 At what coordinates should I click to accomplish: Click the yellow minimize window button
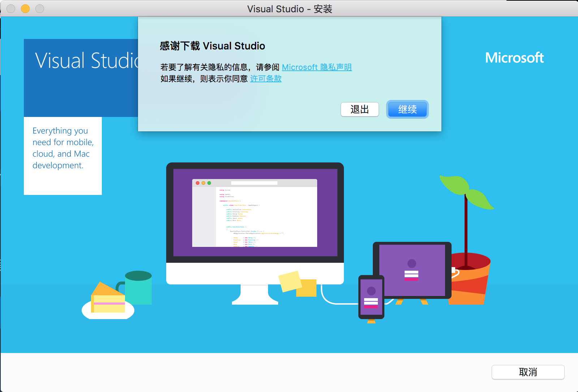25,9
